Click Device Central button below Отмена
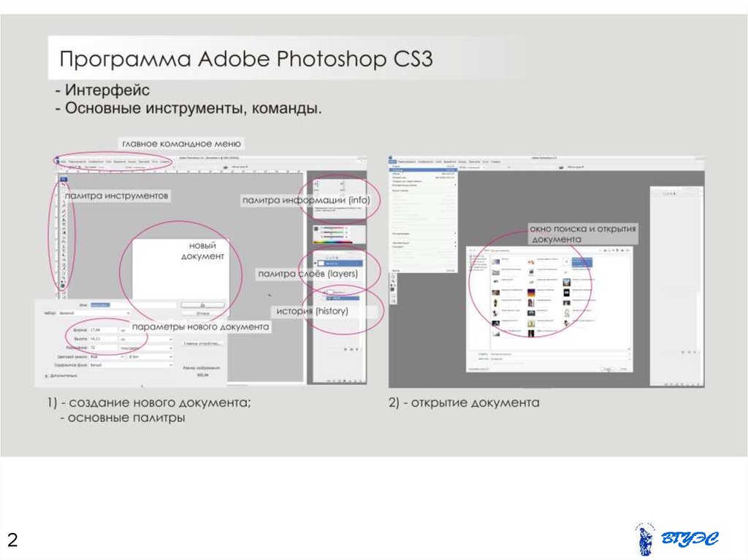 pos(203,343)
